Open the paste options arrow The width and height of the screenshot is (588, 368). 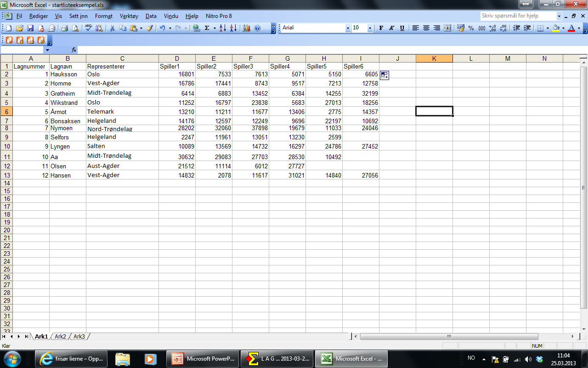pos(141,28)
